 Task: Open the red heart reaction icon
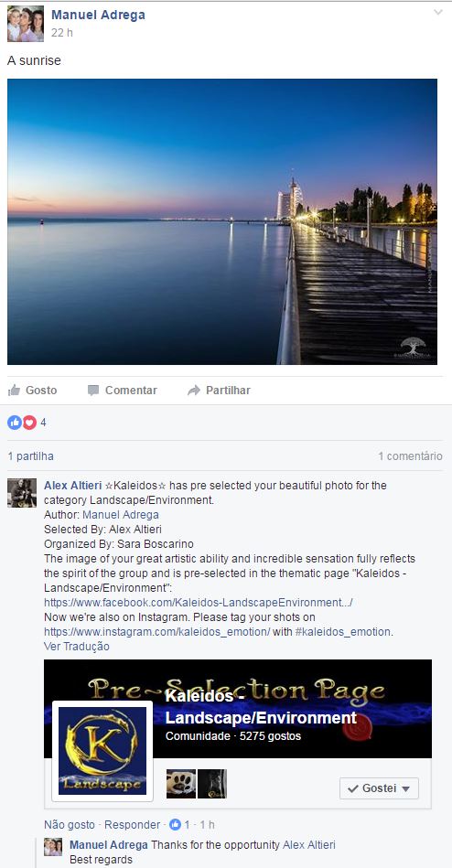click(29, 423)
